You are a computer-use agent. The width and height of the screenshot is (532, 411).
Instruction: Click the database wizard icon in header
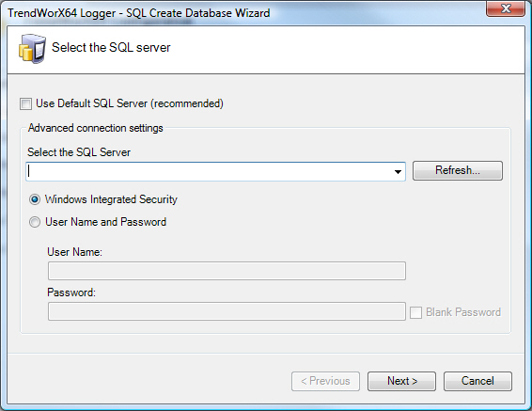click(x=32, y=48)
